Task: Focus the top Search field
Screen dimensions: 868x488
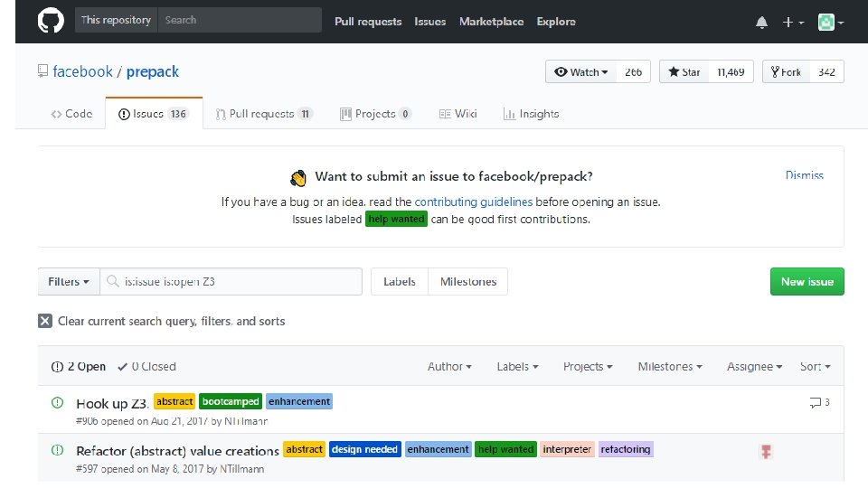Action: click(x=240, y=20)
